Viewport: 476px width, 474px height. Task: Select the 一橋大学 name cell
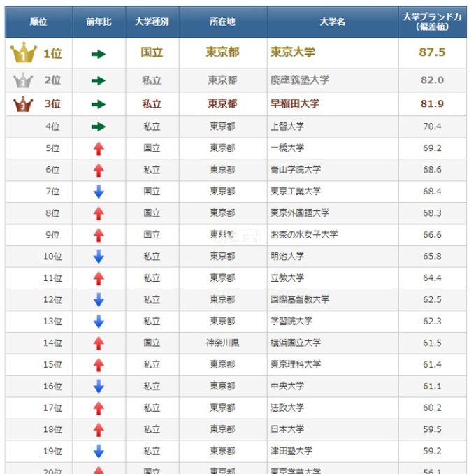point(333,148)
